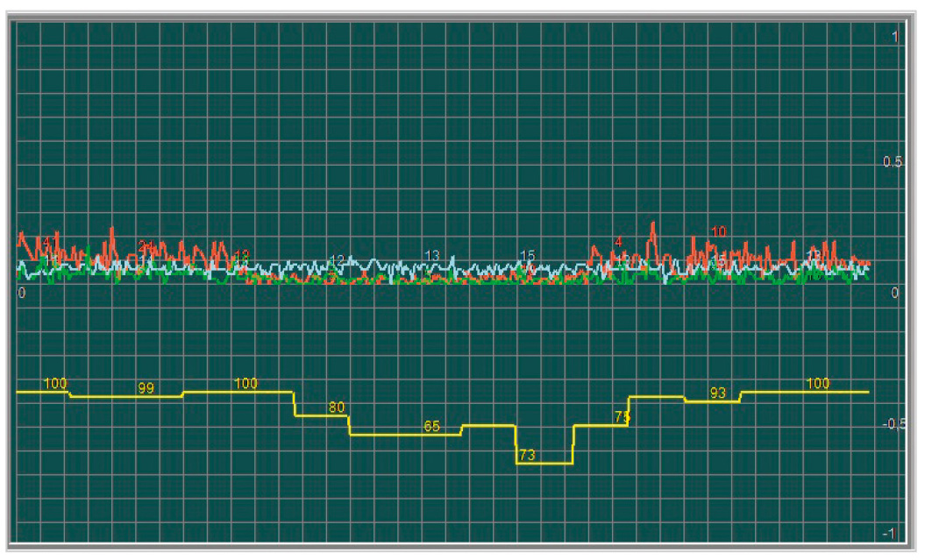This screenshot has width=925, height=560.
Task: Click the "0.5" value on the right axis
Action: pos(893,161)
